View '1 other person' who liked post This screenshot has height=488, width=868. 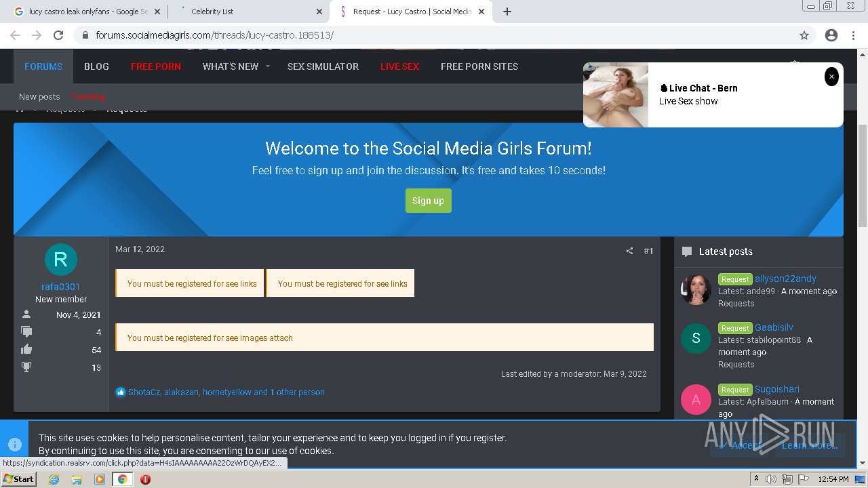point(297,392)
